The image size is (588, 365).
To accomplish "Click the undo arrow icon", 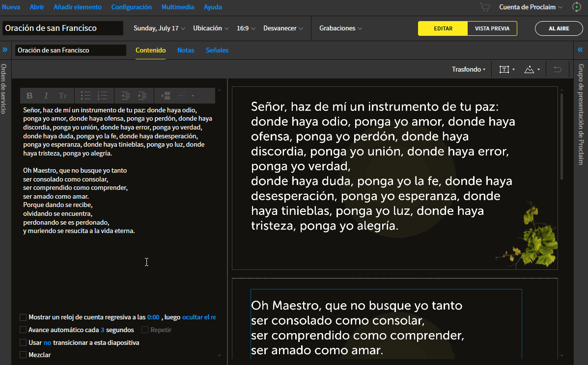I will [557, 69].
